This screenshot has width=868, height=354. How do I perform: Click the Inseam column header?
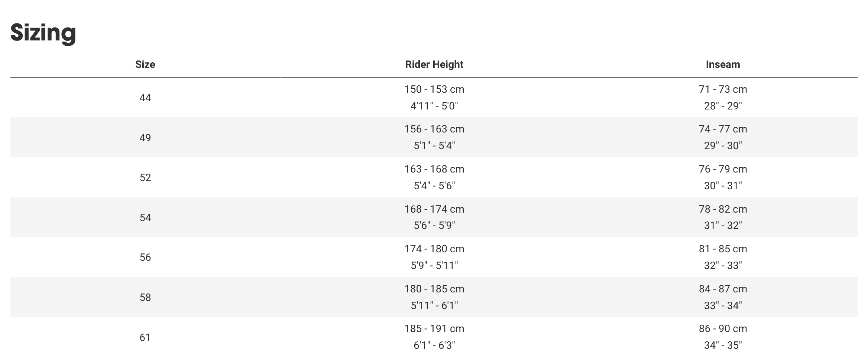pyautogui.click(x=723, y=65)
